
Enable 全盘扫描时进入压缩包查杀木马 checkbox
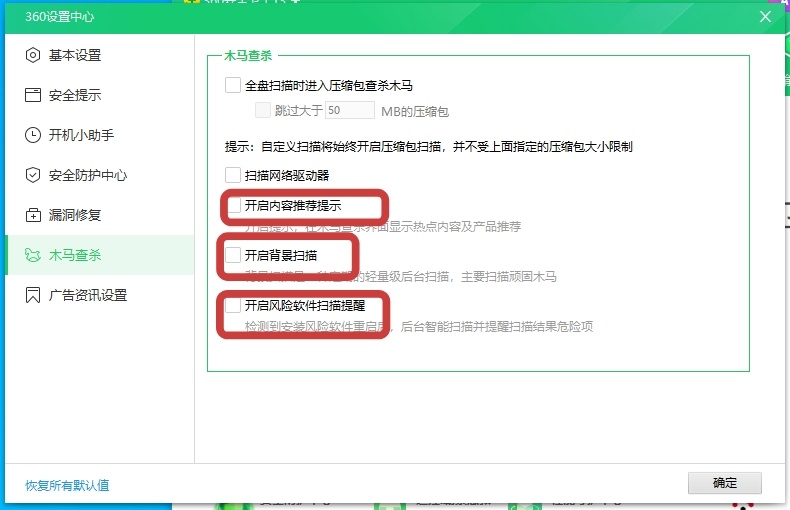click(233, 85)
